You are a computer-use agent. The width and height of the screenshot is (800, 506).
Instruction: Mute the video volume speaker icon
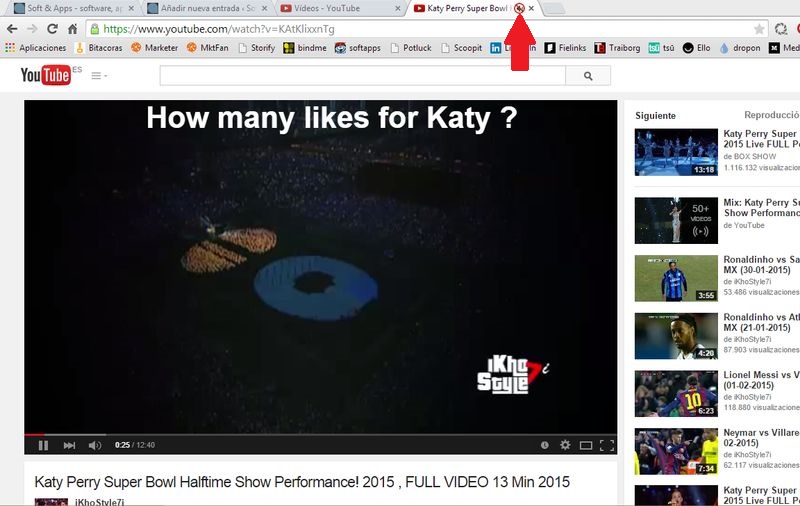(95, 445)
